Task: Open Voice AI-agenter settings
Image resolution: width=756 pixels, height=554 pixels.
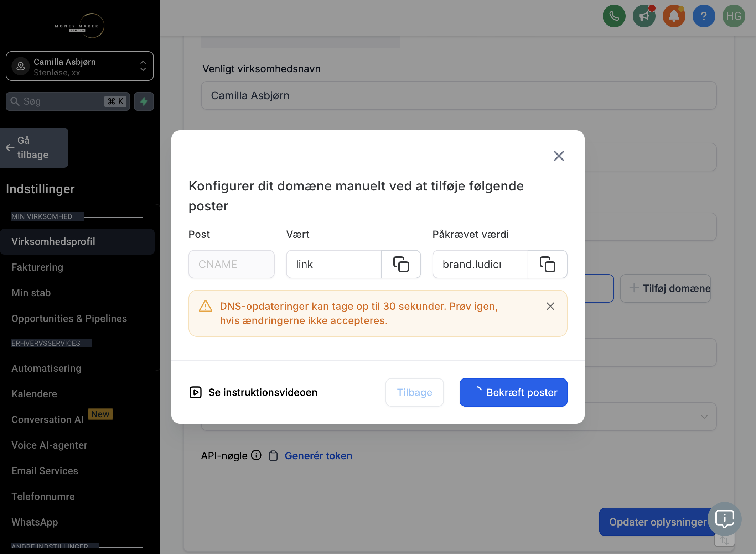Action: point(49,445)
